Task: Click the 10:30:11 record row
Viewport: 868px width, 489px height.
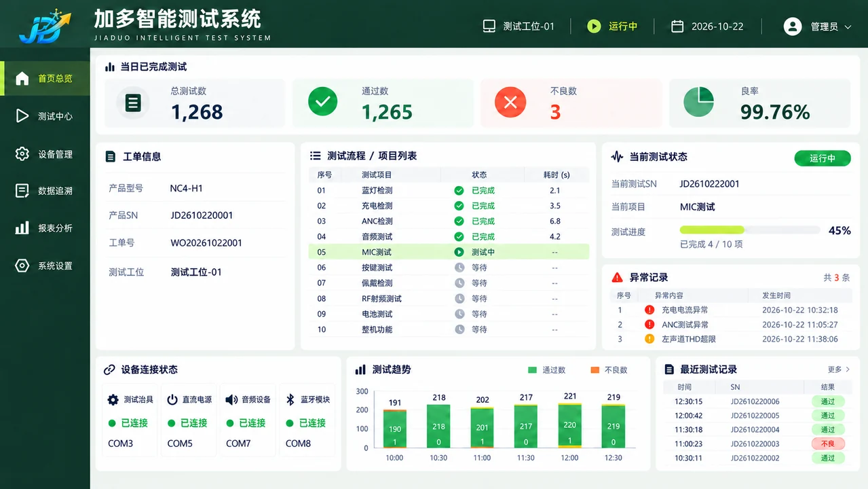Action: click(757, 458)
